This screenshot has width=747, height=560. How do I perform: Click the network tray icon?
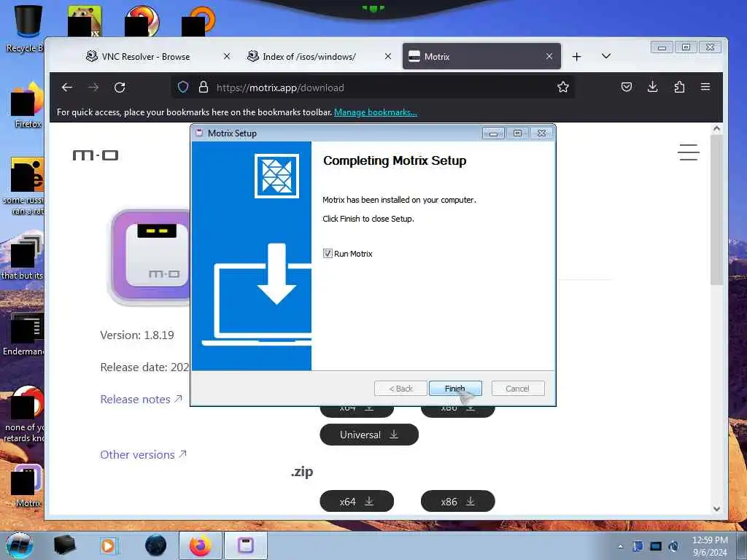(656, 546)
